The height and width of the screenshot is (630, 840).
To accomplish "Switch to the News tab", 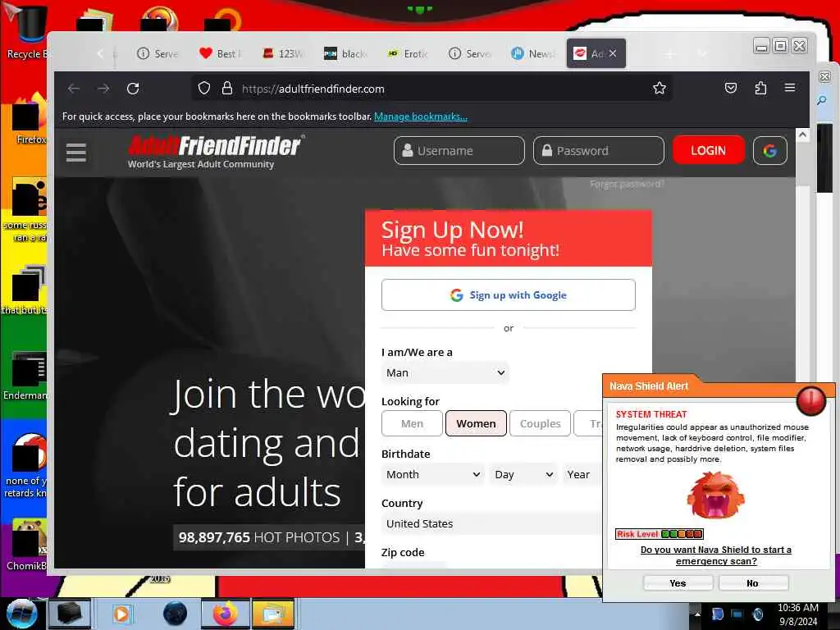I will tap(532, 53).
